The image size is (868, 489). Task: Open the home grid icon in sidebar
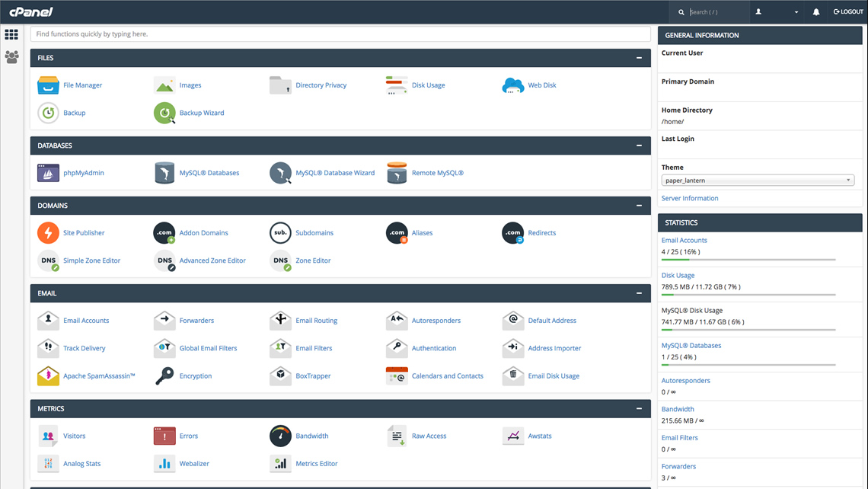11,34
